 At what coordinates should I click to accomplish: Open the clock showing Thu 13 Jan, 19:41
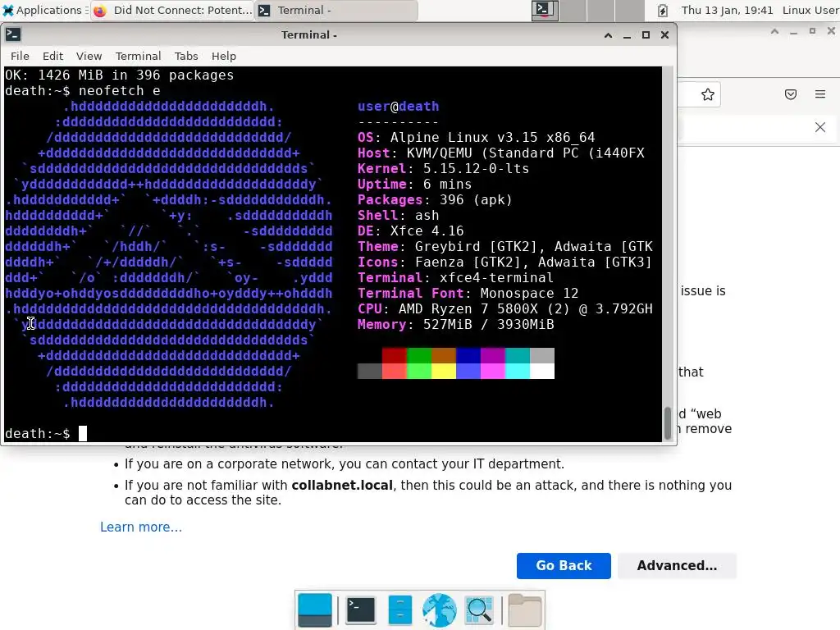[727, 10]
